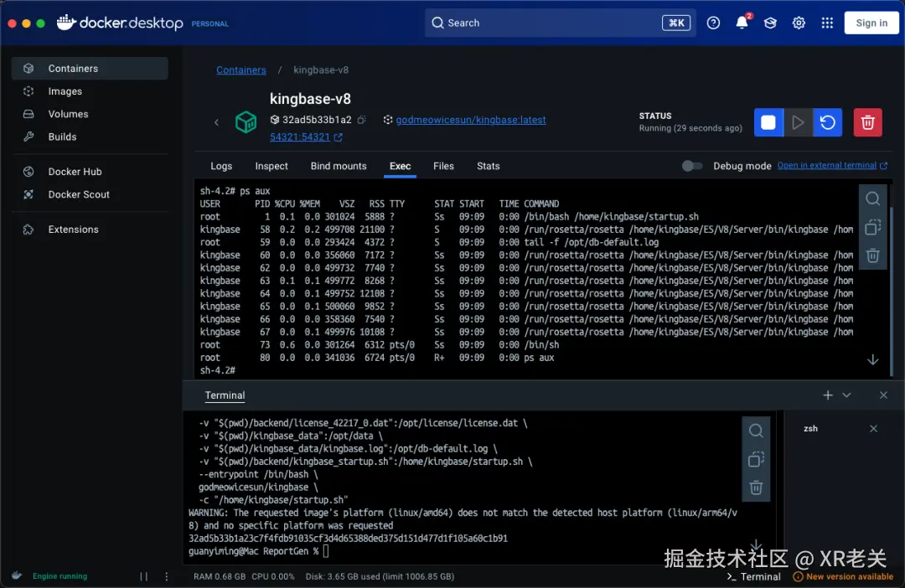905x588 pixels.
Task: Switch to the Logs tab
Action: (x=221, y=166)
